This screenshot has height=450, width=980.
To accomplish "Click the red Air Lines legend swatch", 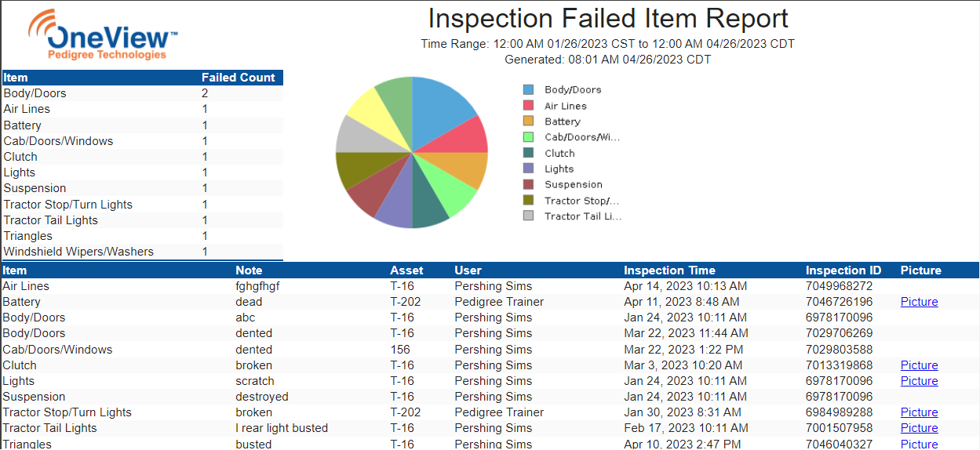I will tap(528, 106).
